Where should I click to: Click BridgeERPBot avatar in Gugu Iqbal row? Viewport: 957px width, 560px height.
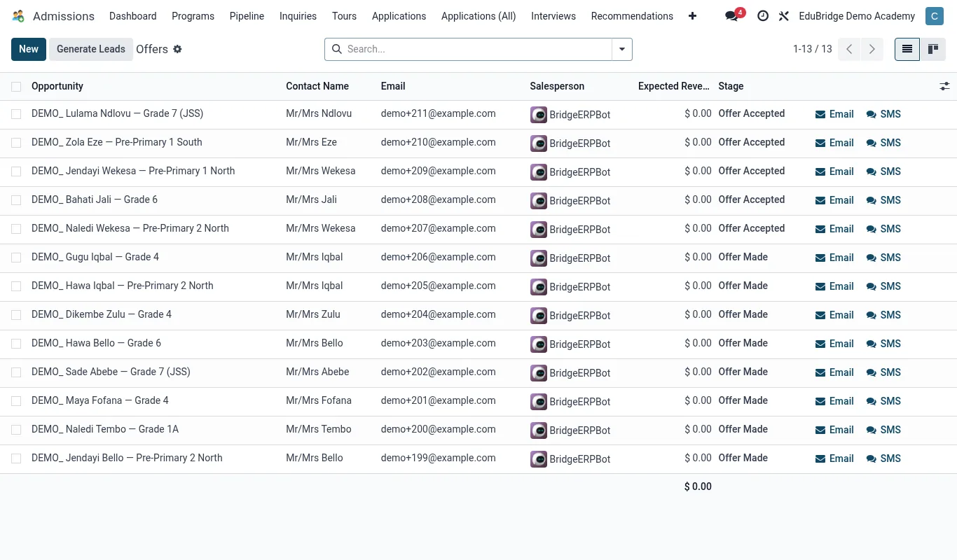pyautogui.click(x=539, y=258)
